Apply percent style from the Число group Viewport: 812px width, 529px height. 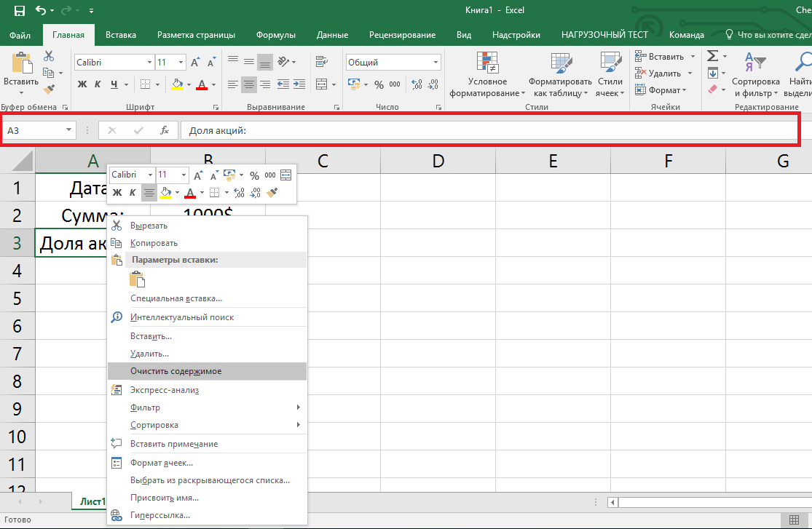[x=379, y=85]
